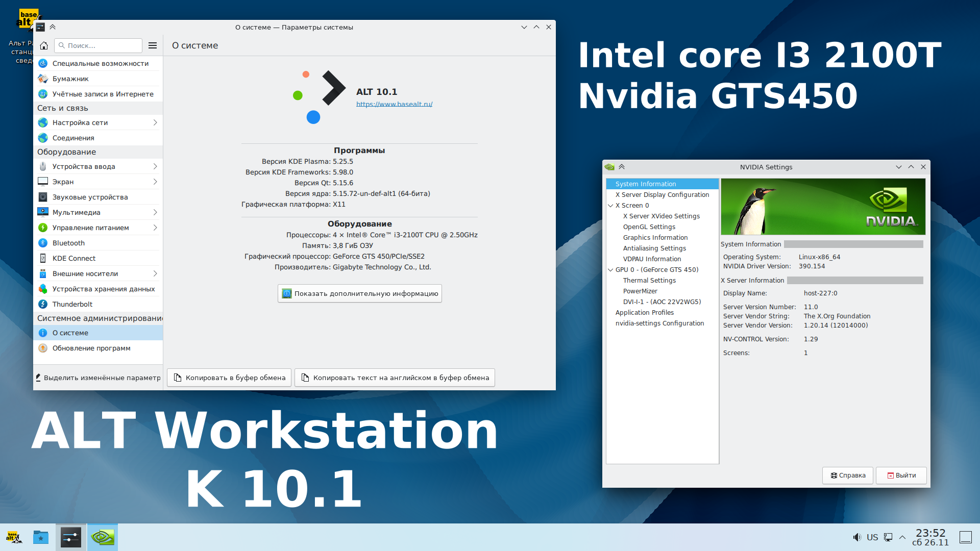Collapse the X Screen 0 tree branch
980x551 pixels.
tap(611, 205)
